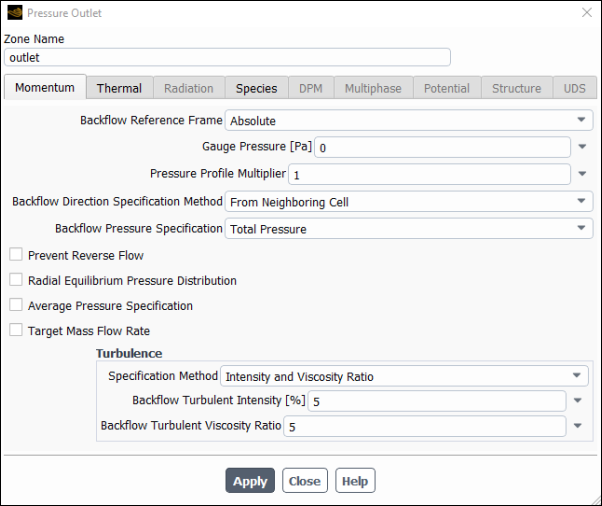Switch to the Thermal tab
Screen dimensions: 602x506
(119, 88)
